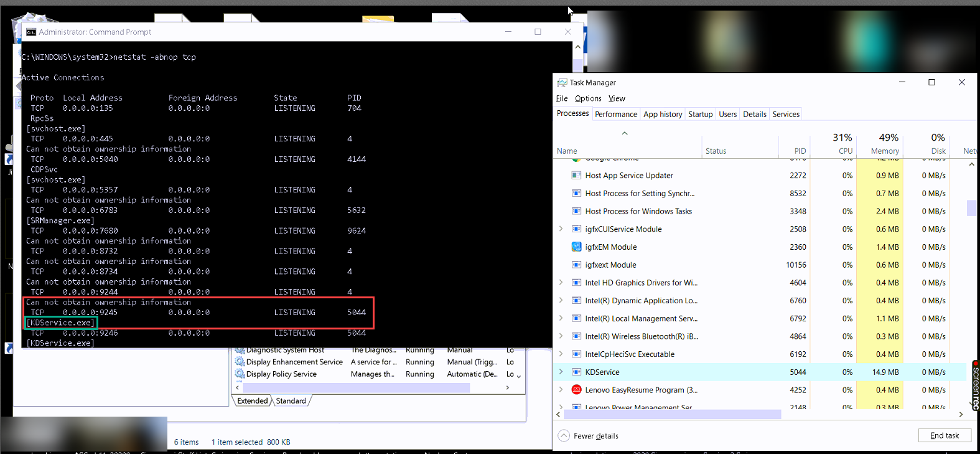Expand the IntelCpHeciSvc Executable entry

pyautogui.click(x=561, y=354)
